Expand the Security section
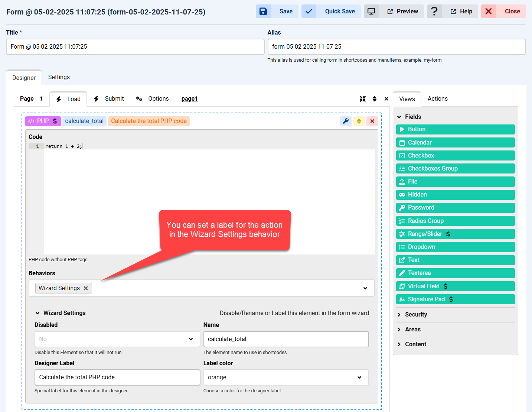The width and height of the screenshot is (532, 412). click(416, 315)
